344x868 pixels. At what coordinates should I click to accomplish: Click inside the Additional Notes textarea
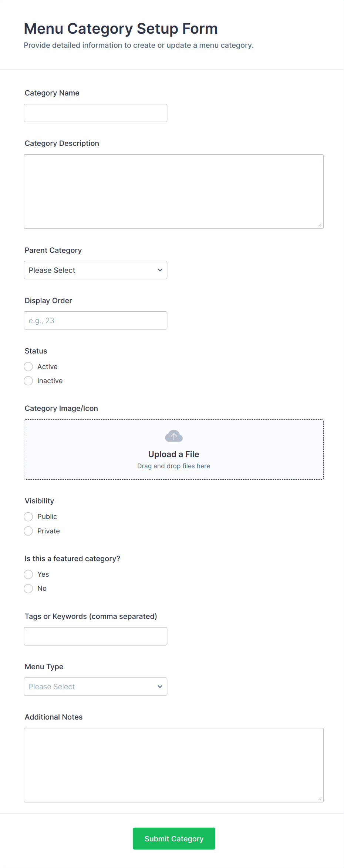173,765
